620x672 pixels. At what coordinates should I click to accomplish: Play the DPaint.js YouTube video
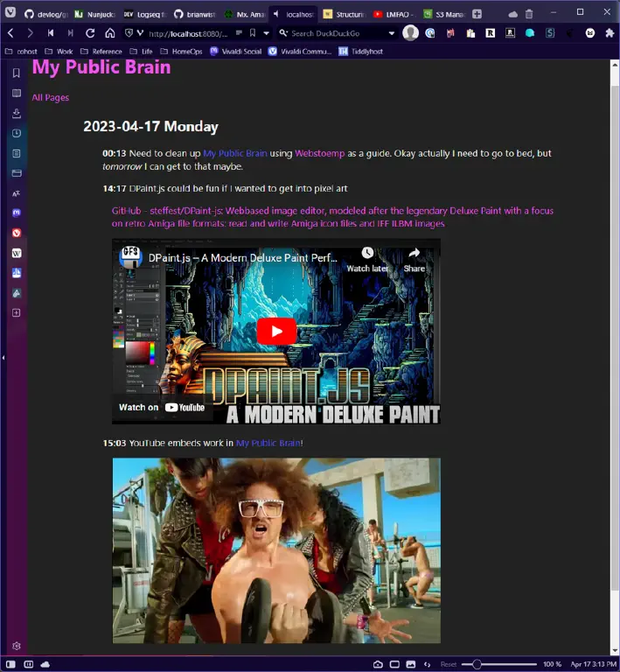tap(276, 332)
